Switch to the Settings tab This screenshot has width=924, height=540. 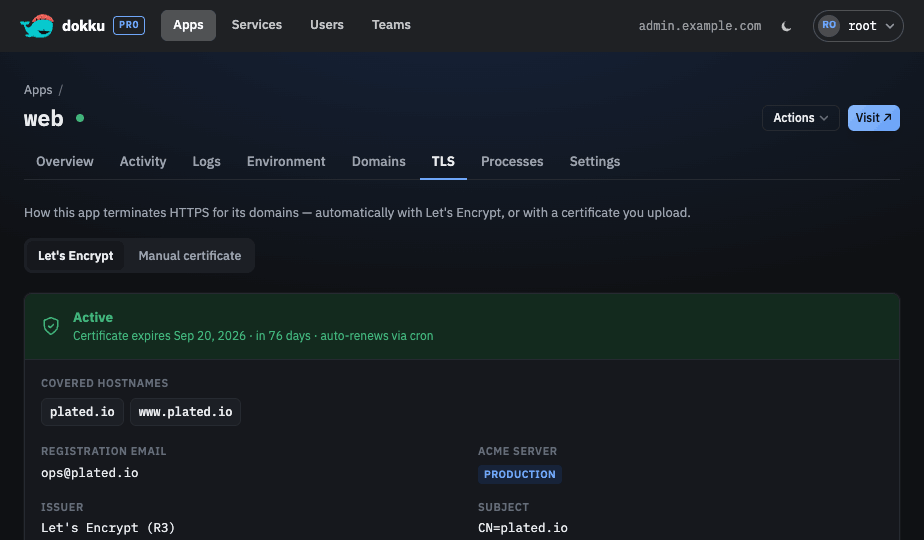595,162
